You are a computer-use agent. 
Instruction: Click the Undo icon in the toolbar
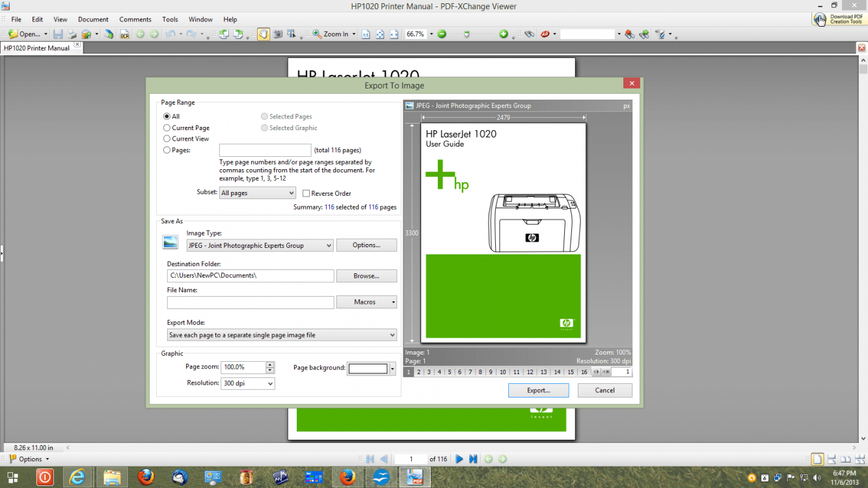(x=171, y=34)
